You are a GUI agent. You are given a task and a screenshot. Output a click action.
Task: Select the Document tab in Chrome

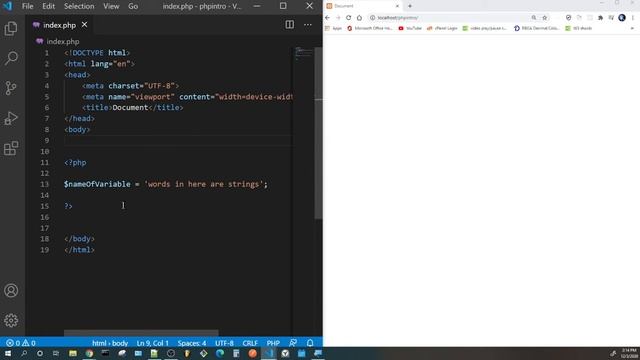coord(362,6)
